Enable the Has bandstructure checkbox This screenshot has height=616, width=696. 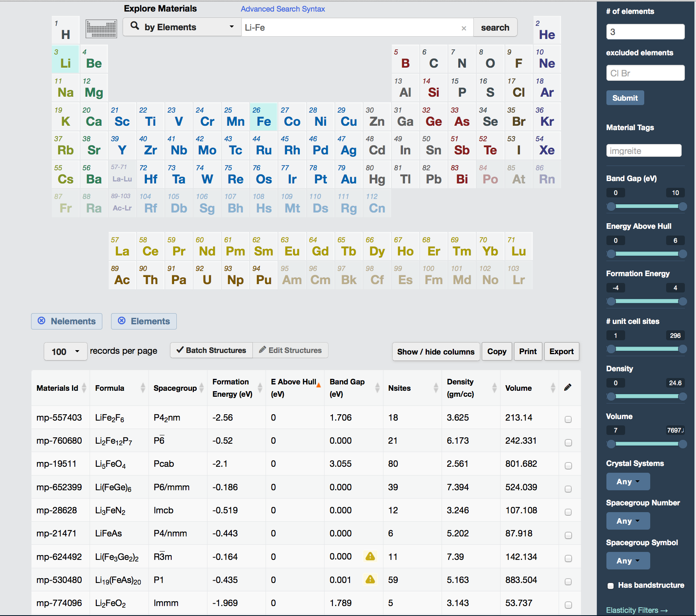[x=610, y=585]
